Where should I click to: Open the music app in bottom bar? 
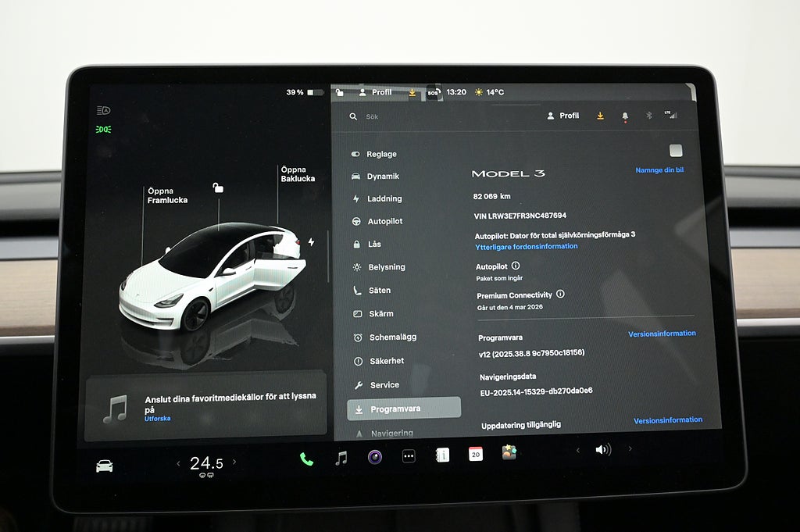pos(341,459)
